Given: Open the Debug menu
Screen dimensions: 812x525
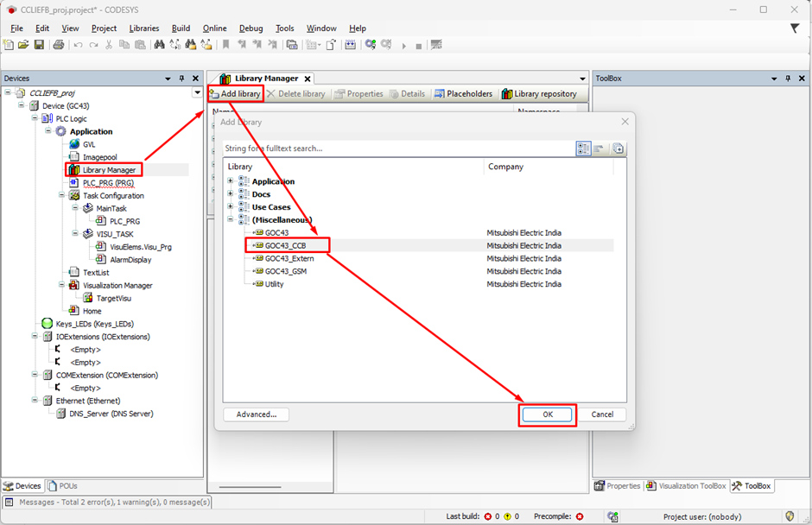Looking at the screenshot, I should pos(251,28).
